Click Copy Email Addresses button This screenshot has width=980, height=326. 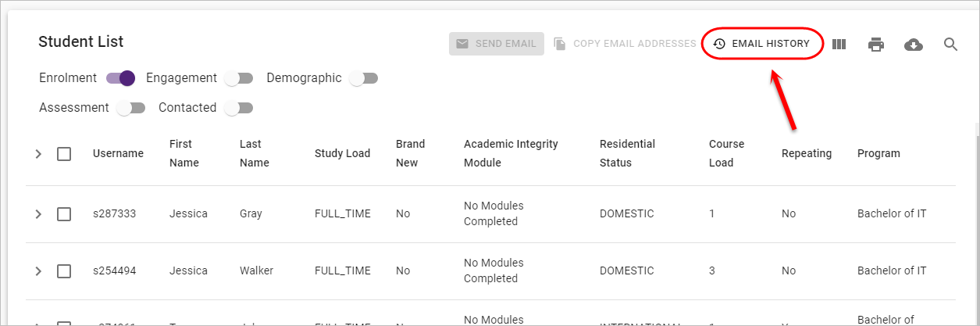point(625,44)
